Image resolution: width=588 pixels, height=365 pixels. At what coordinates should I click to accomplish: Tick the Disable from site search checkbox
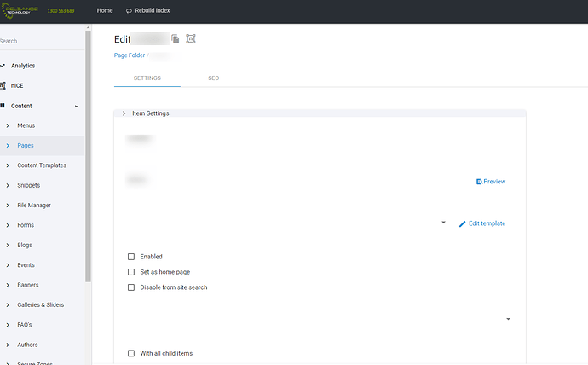131,287
